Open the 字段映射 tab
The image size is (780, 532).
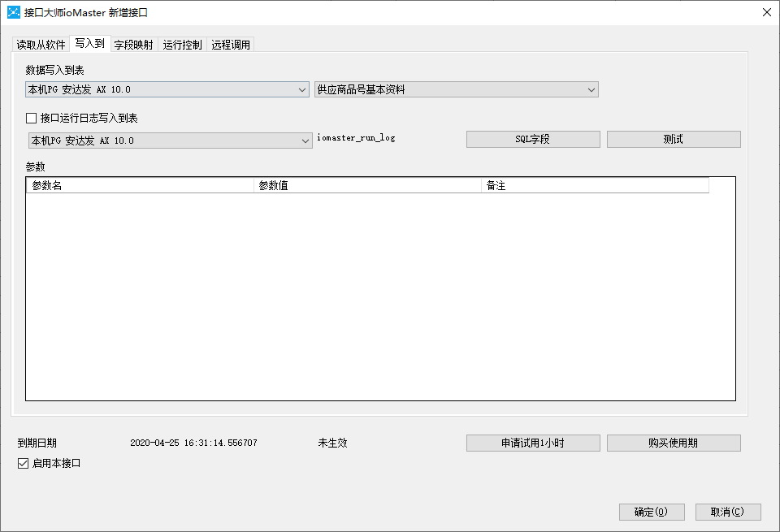pyautogui.click(x=133, y=45)
